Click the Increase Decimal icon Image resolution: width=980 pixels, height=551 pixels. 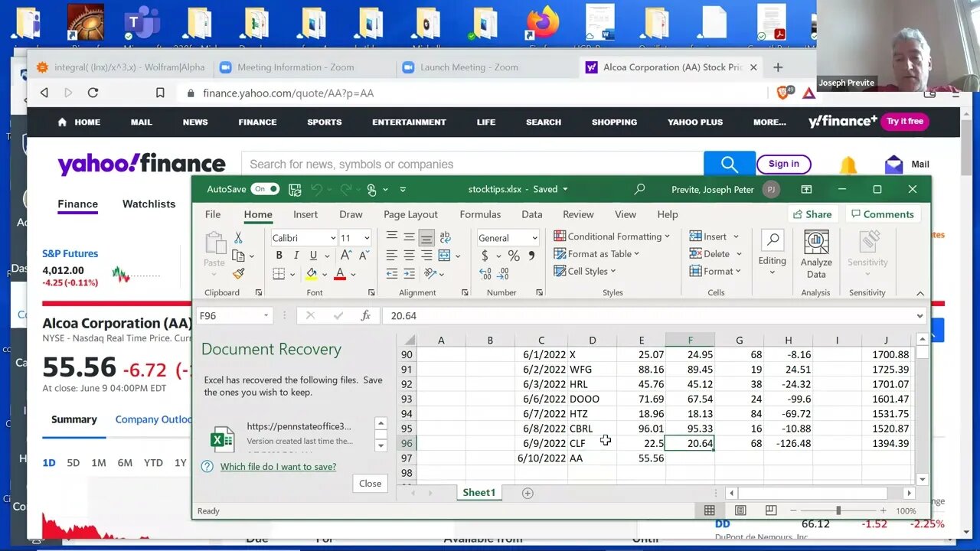coord(485,273)
